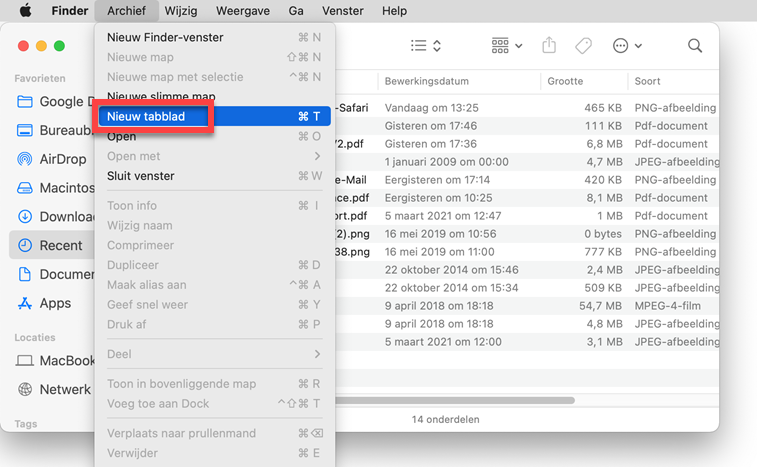
Task: Click the Locaties sidebar heading
Action: point(35,338)
